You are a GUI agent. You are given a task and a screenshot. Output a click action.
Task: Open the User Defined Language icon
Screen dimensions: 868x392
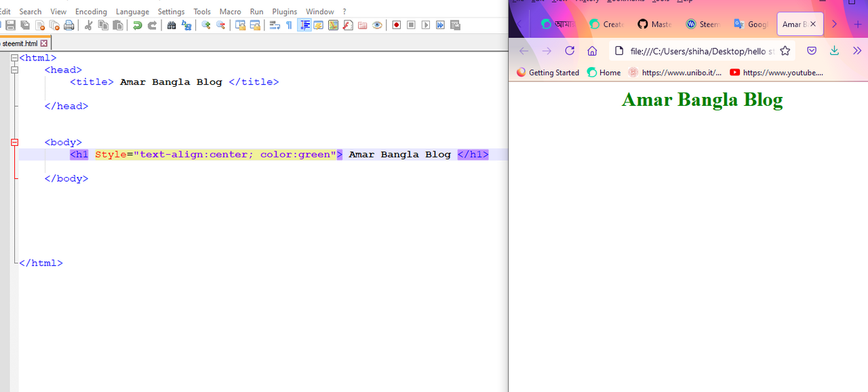click(318, 25)
